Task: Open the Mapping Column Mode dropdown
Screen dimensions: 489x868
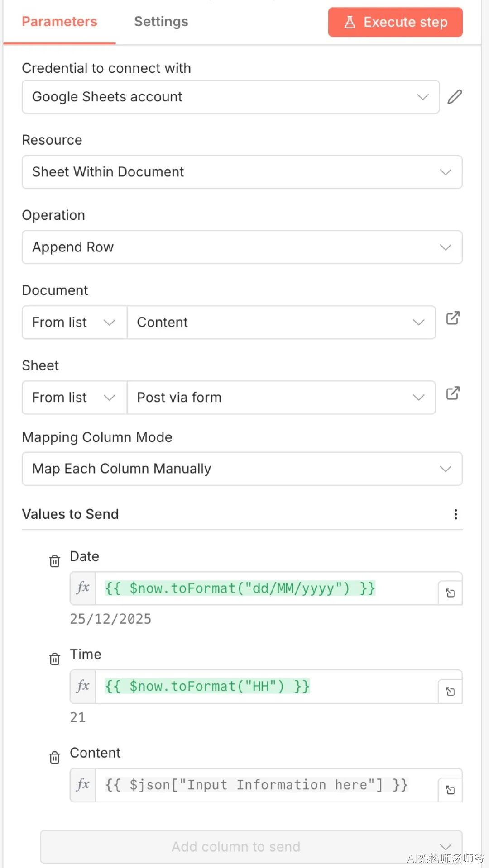Action: click(x=242, y=469)
